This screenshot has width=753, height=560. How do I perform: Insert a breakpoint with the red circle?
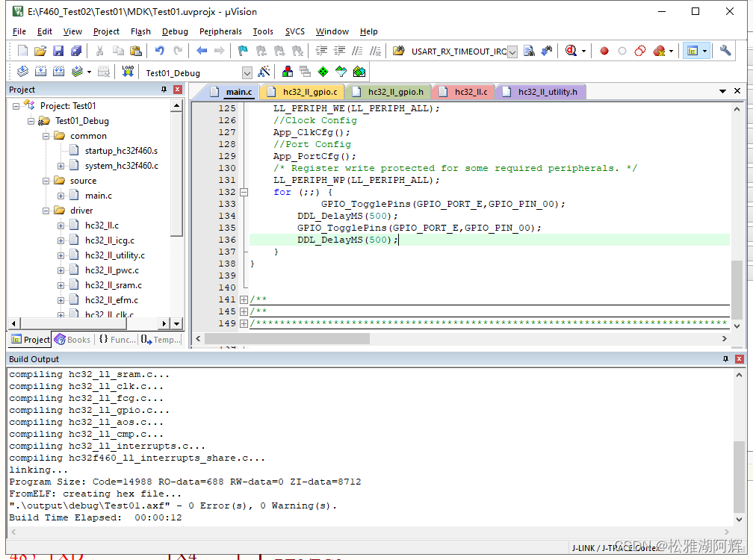tap(604, 51)
